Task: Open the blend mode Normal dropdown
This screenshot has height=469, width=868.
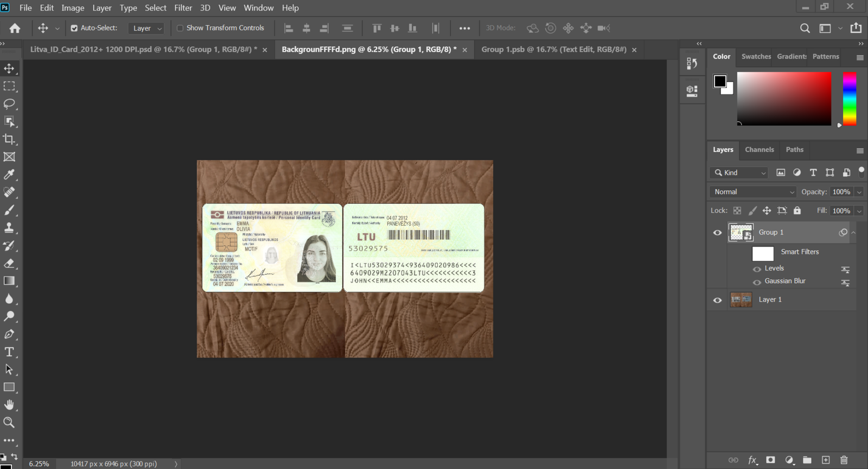Action: tap(752, 192)
